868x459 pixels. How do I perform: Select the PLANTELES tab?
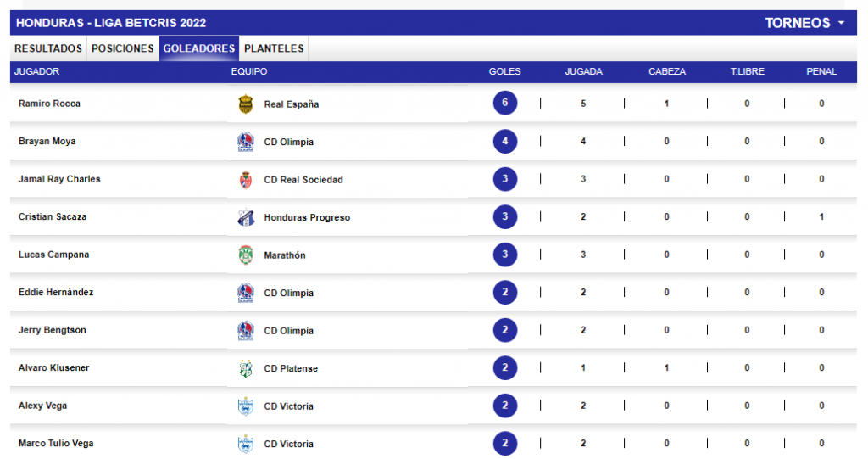(274, 48)
